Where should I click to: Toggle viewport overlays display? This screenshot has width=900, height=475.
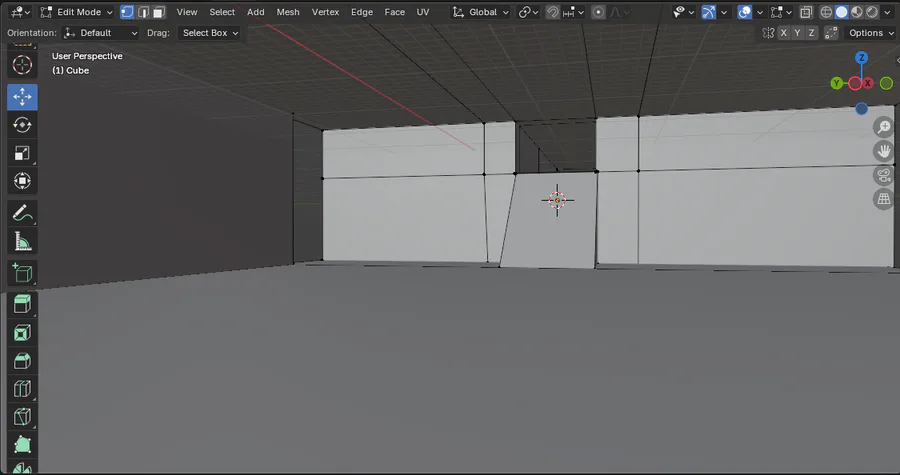(x=744, y=12)
